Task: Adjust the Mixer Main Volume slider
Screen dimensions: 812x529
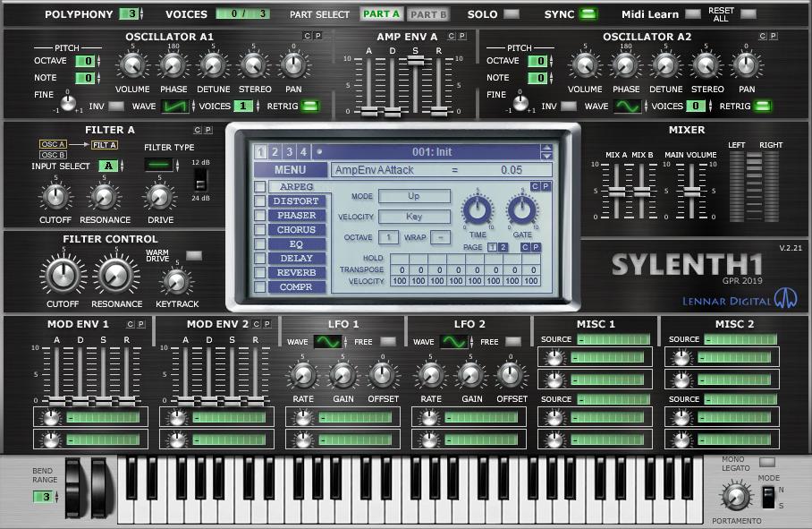Action: [x=692, y=192]
